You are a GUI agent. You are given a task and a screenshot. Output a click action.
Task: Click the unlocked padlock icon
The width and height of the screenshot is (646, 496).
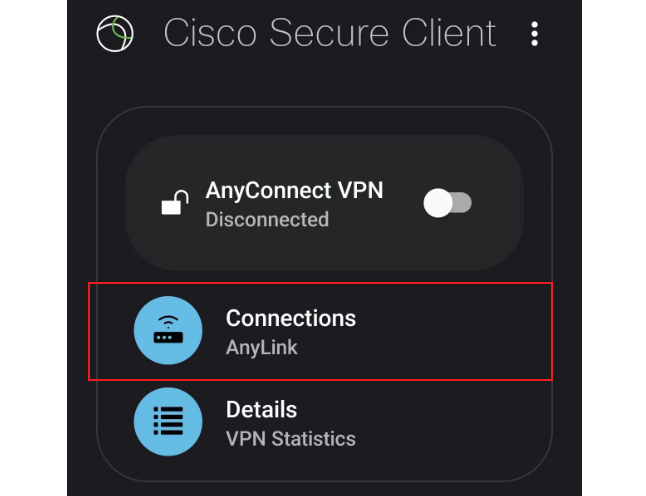[x=175, y=204]
